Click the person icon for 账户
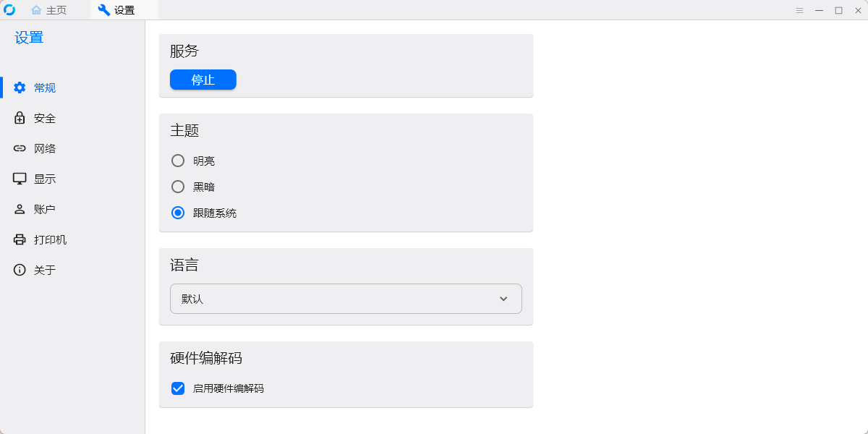This screenshot has width=868, height=434. tap(20, 209)
